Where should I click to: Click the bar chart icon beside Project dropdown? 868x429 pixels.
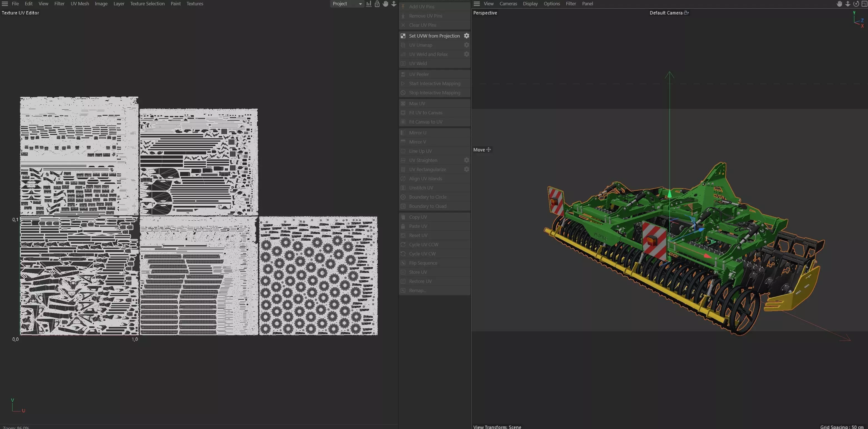click(369, 4)
